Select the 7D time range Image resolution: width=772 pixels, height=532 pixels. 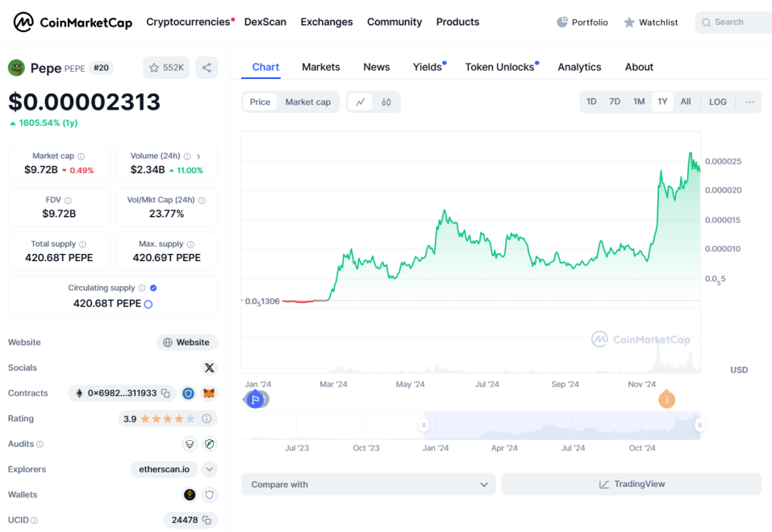coord(615,102)
